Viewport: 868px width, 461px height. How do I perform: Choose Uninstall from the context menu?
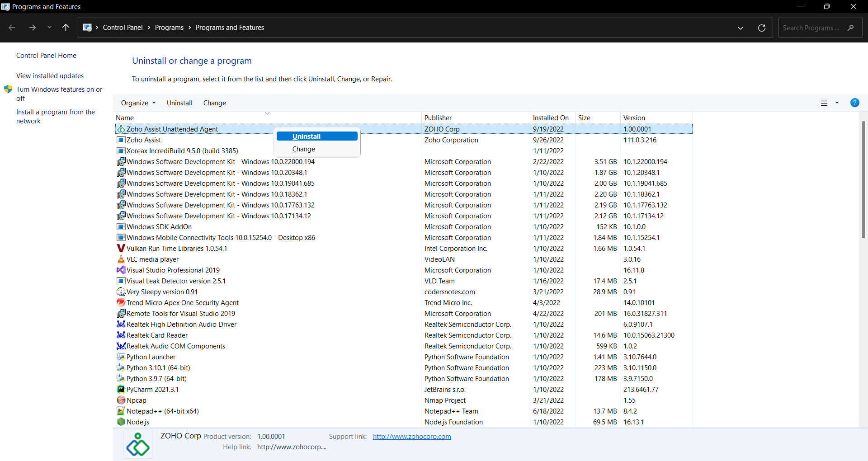tap(306, 136)
